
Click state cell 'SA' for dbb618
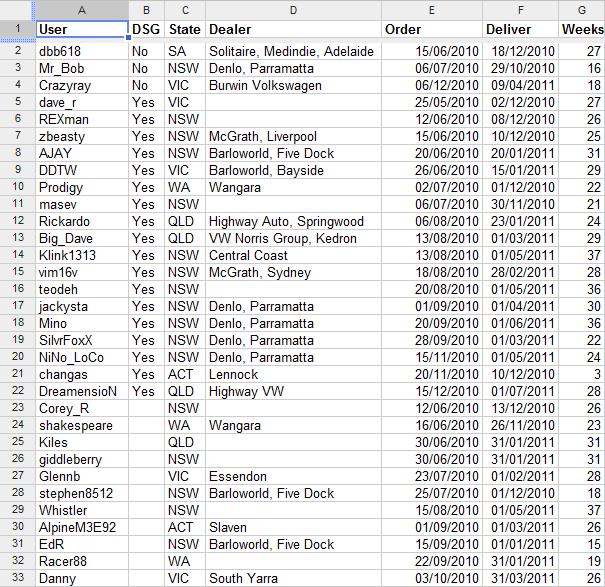click(x=185, y=51)
